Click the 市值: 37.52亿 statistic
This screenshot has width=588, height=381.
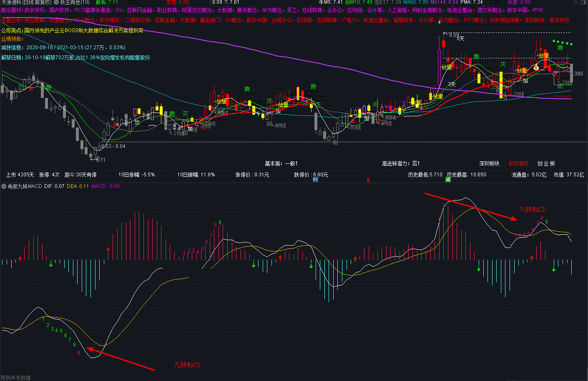click(569, 175)
